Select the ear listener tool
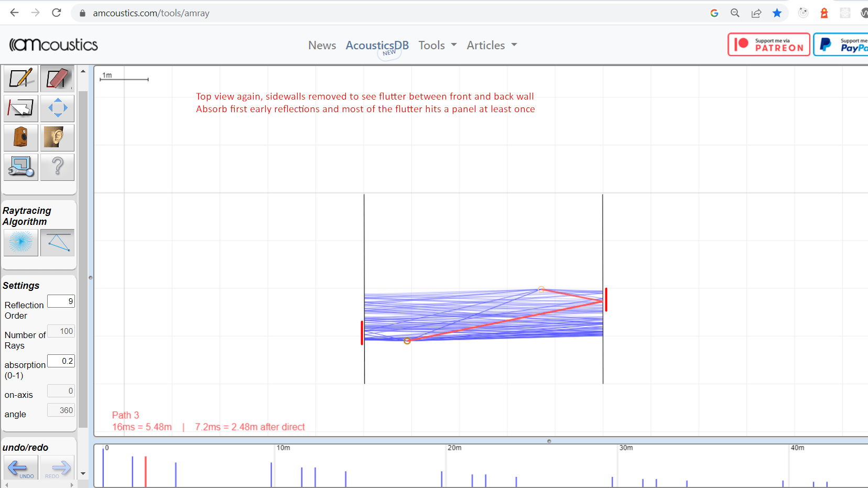Viewport: 868px width, 488px height. [x=57, y=137]
